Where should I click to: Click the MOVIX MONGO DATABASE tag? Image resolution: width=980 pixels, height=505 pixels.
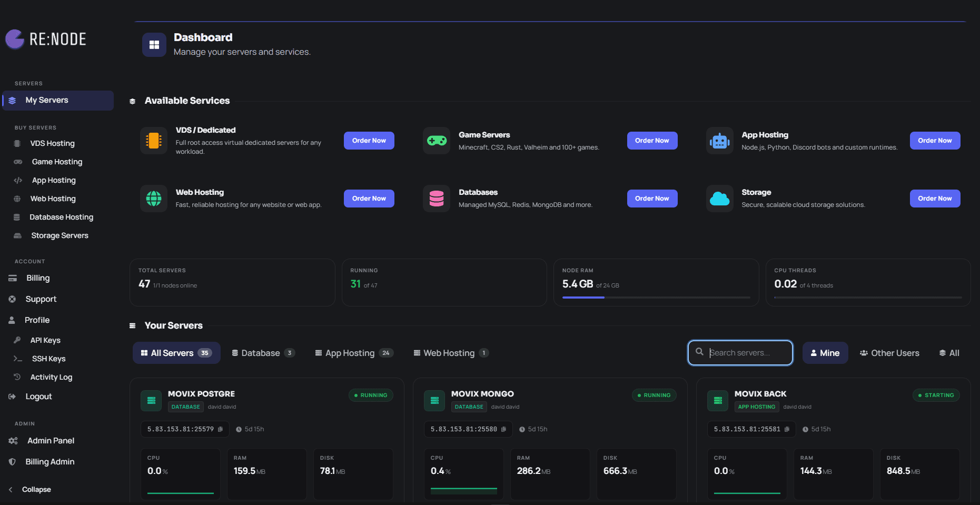pyautogui.click(x=469, y=407)
